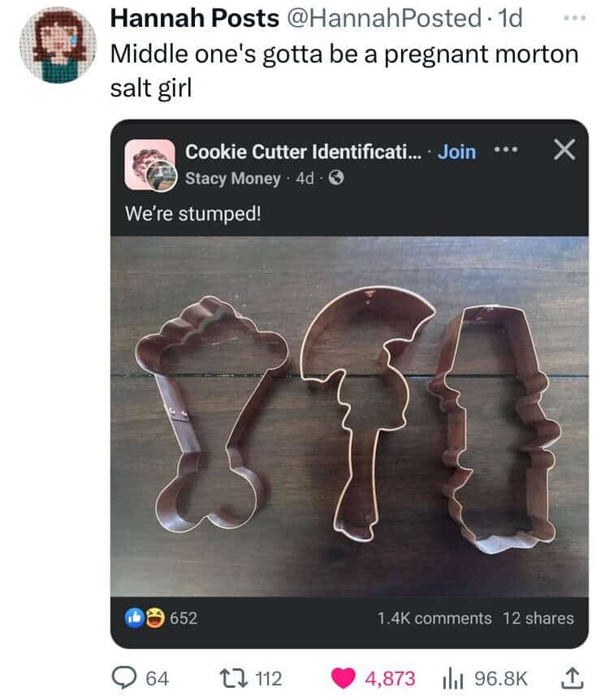Click the pink heart like icon
609x700 pixels.
(x=343, y=678)
